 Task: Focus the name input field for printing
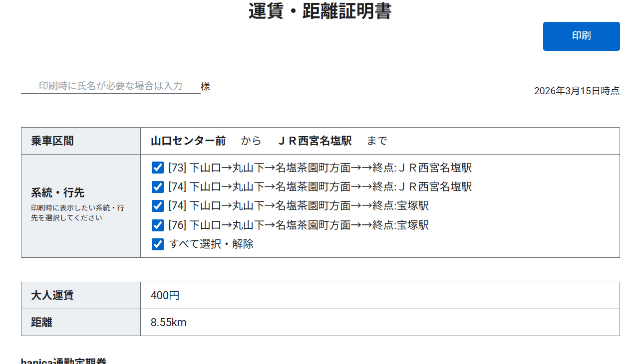click(110, 86)
